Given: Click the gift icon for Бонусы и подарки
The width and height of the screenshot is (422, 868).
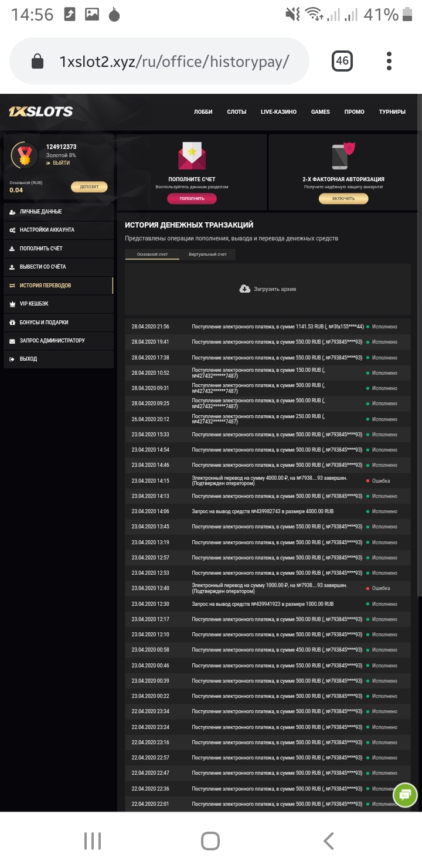Looking at the screenshot, I should point(13,322).
